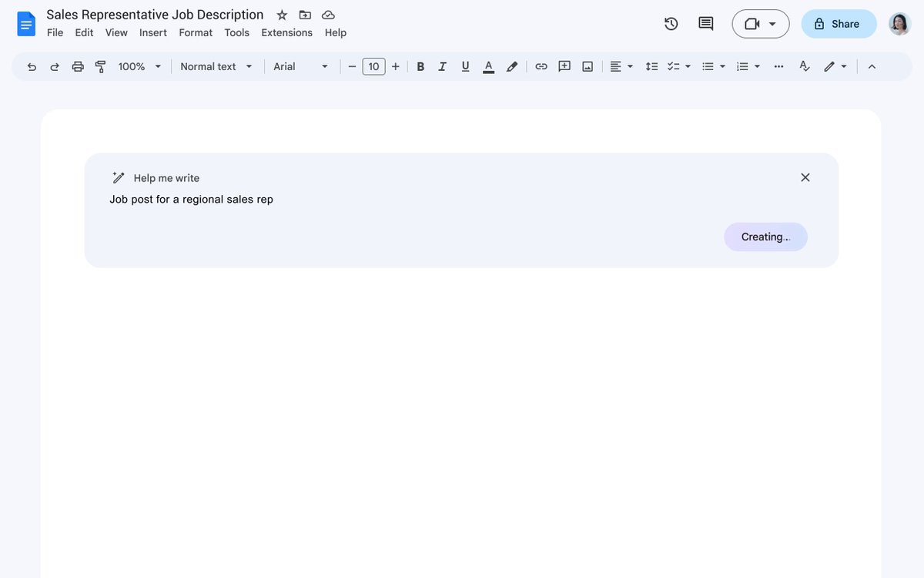
Task: Open the Arial font dropdown
Action: point(301,66)
